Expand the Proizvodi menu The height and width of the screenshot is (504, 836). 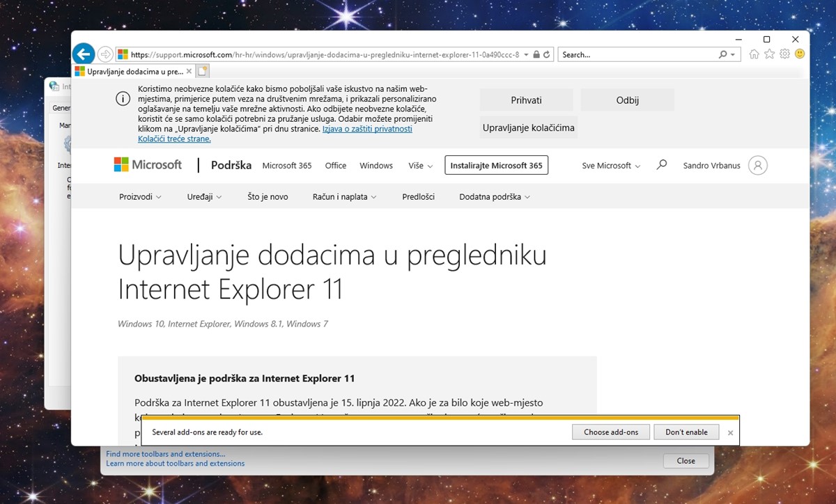coord(140,197)
